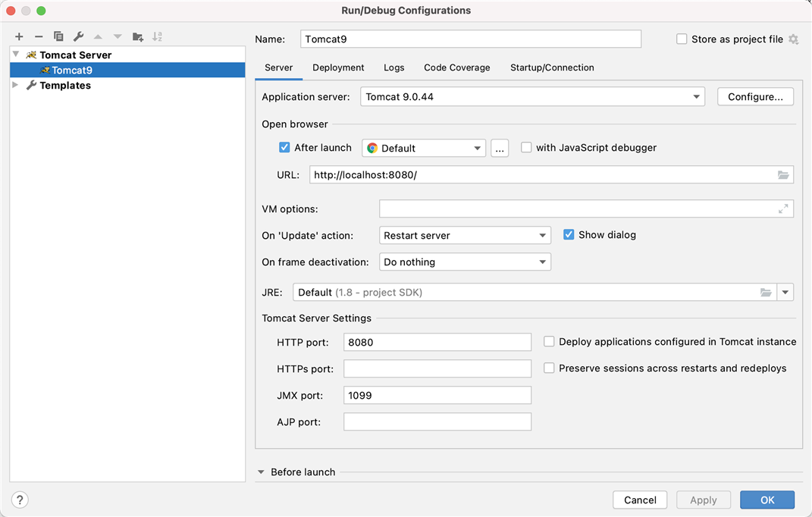Click the Chrome browser icon in dropdown
812x517 pixels.
(x=372, y=148)
